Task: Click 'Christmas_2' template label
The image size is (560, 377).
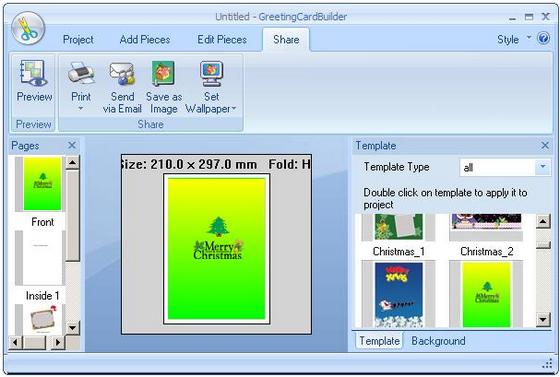Action: coord(486,251)
